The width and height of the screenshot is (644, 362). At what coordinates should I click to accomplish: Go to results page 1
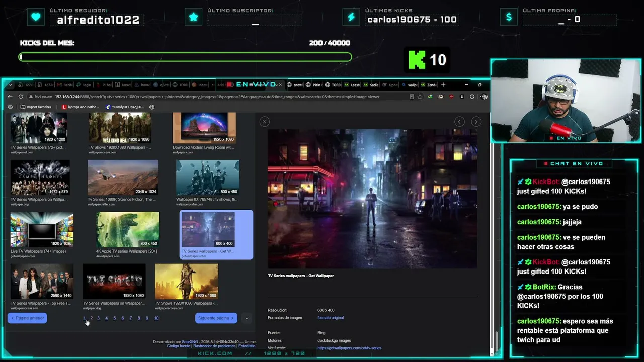pyautogui.click(x=85, y=318)
